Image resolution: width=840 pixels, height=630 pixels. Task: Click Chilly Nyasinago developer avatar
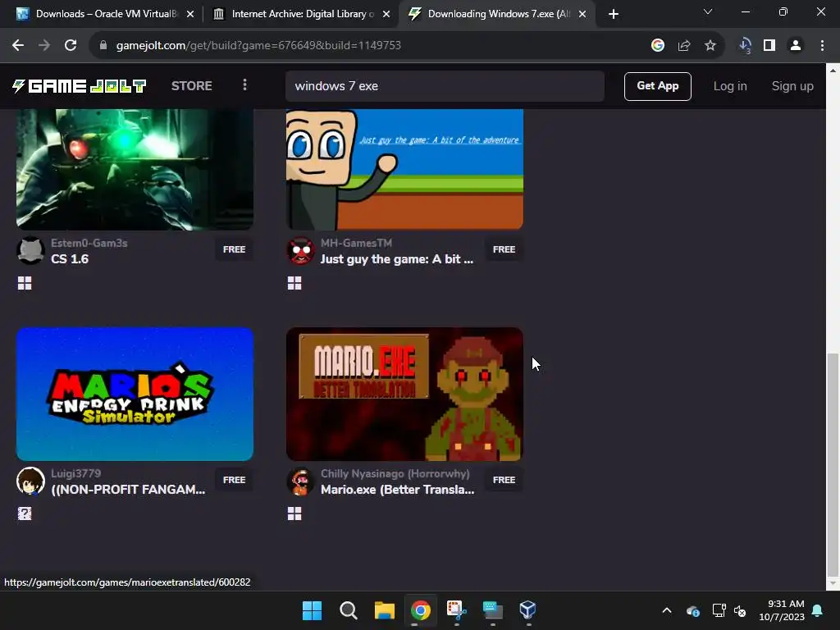coord(300,481)
